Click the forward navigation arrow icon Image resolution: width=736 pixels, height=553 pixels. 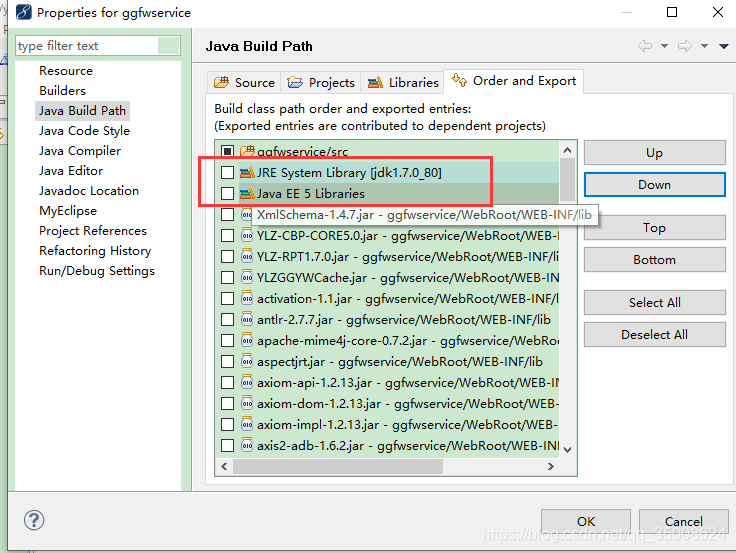click(x=685, y=46)
